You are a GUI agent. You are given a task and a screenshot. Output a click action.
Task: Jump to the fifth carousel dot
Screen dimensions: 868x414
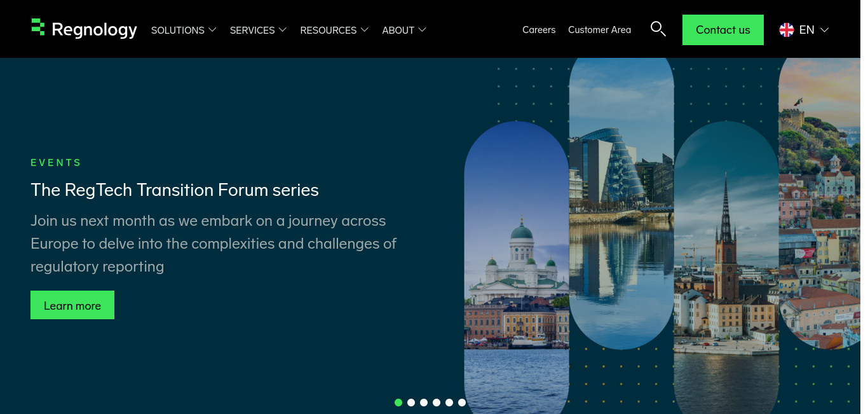coord(449,403)
